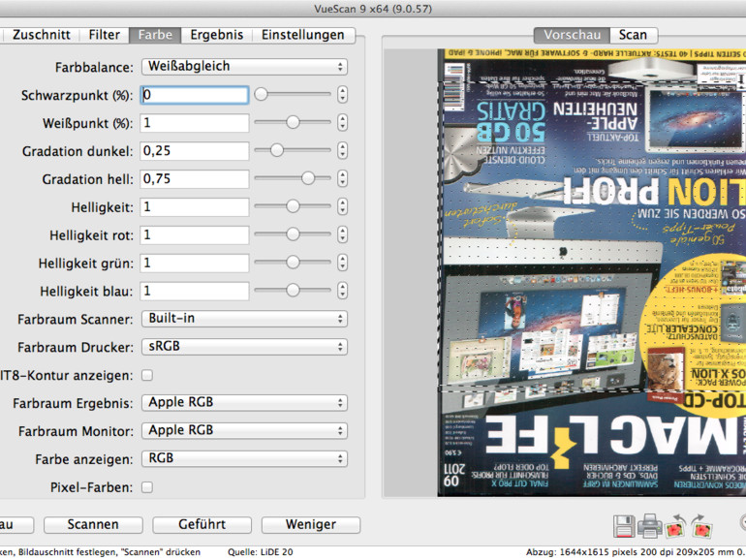This screenshot has width=746, height=560.
Task: Open the Farbe anzeigen dropdown
Action: pos(244,459)
